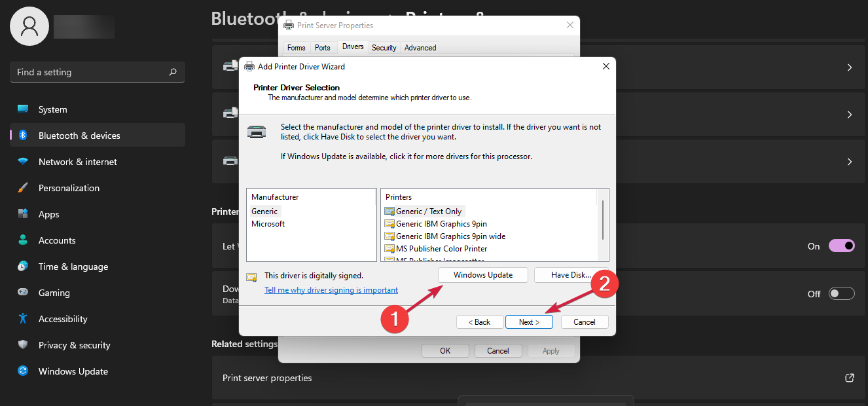The width and height of the screenshot is (868, 406).
Task: Open Personalization settings
Action: click(98, 188)
